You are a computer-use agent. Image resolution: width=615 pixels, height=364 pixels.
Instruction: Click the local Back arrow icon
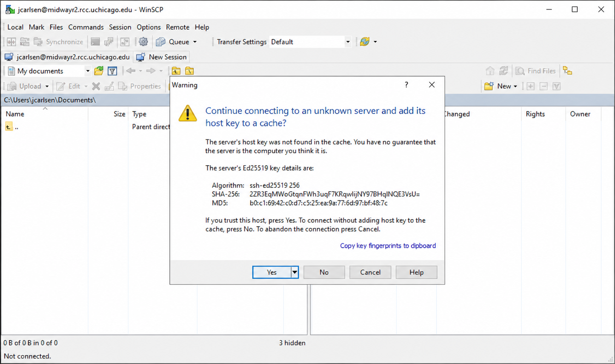coord(131,71)
